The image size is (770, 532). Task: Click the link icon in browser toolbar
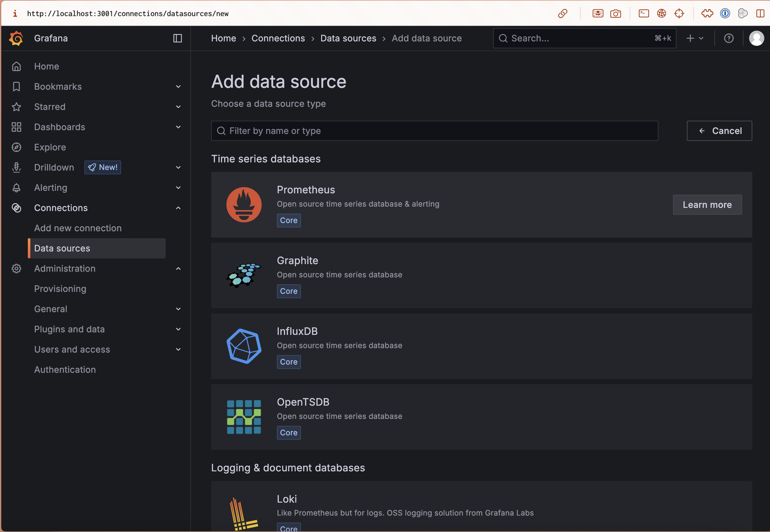(x=563, y=13)
